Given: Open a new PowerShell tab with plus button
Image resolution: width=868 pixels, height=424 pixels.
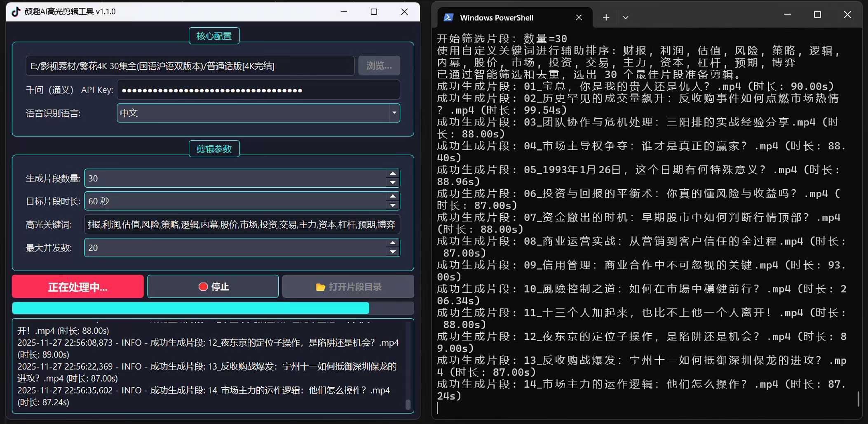Looking at the screenshot, I should point(606,17).
